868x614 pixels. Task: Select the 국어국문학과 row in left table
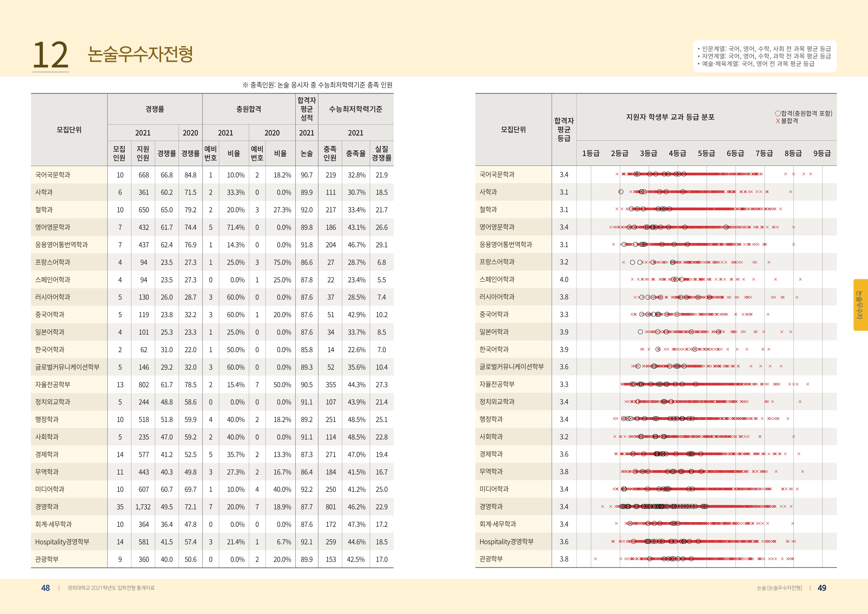pyautogui.click(x=53, y=175)
